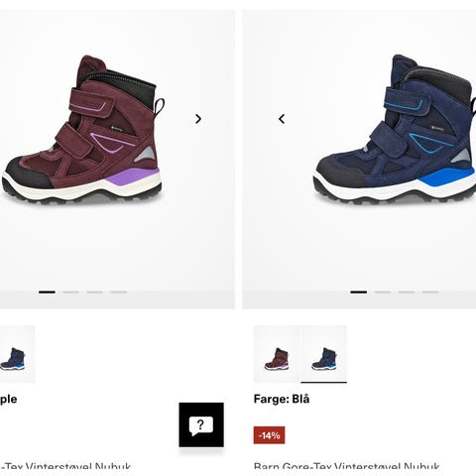The width and height of the screenshot is (476, 476).
Task: Choose the purple color thumbnail in right product
Action: pyautogui.click(x=277, y=354)
